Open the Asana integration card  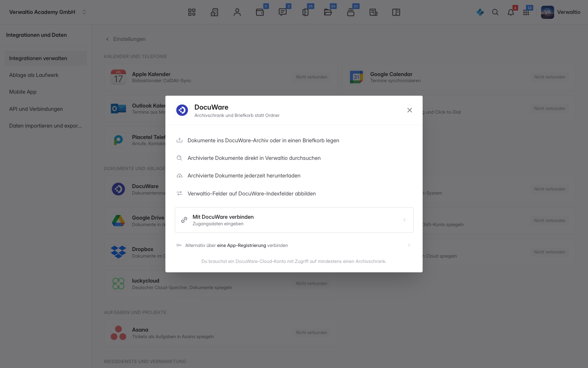click(221, 333)
